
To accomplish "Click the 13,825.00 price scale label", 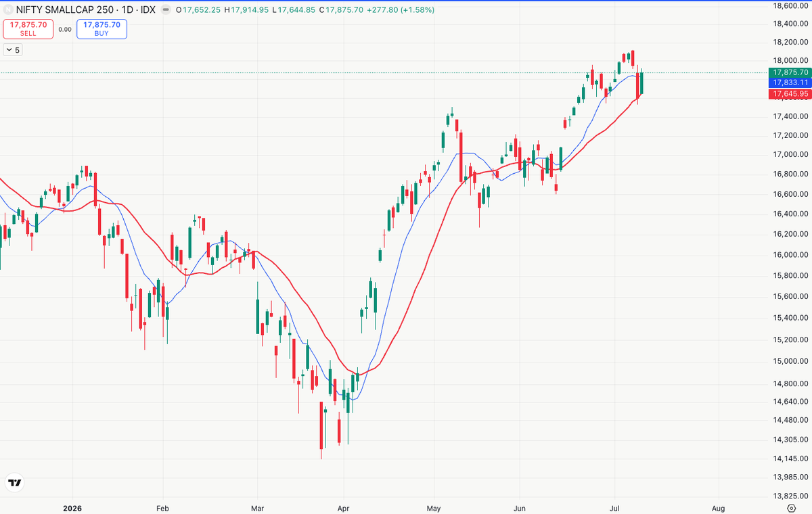I will (790, 496).
